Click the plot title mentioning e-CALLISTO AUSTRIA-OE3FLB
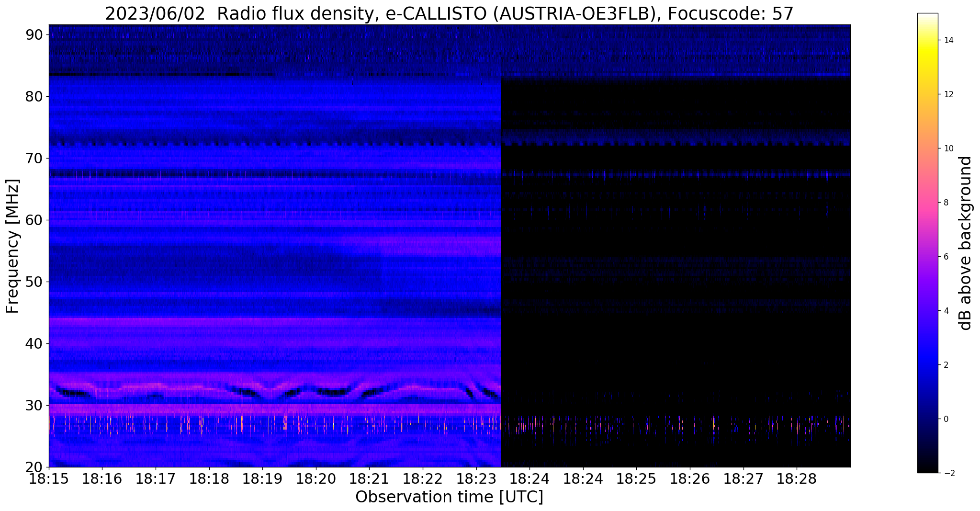 pyautogui.click(x=449, y=14)
